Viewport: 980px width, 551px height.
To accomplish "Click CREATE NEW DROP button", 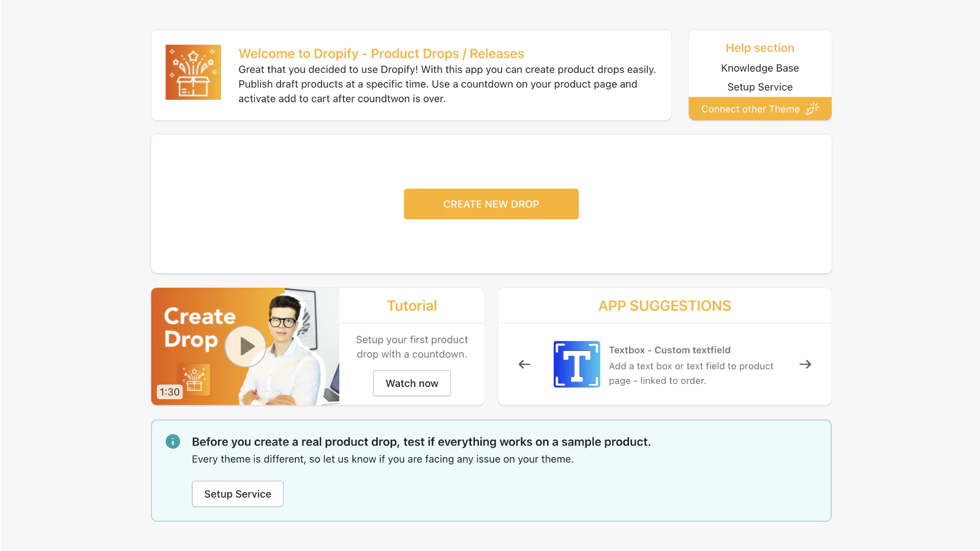I will [x=491, y=204].
